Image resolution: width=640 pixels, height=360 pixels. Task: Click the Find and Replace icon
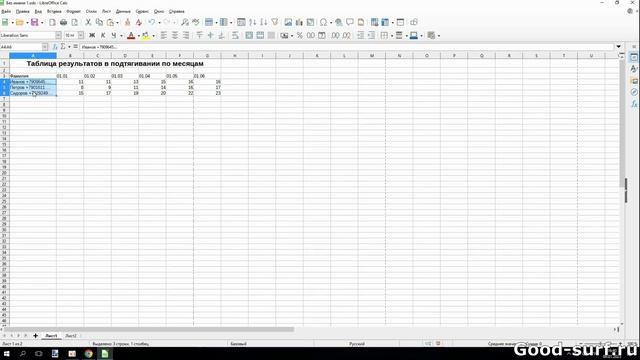(185, 22)
